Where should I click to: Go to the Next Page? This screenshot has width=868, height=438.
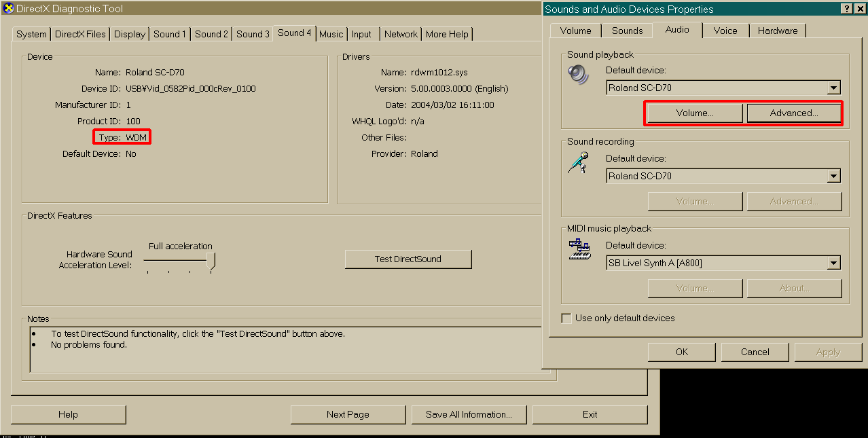click(x=348, y=414)
